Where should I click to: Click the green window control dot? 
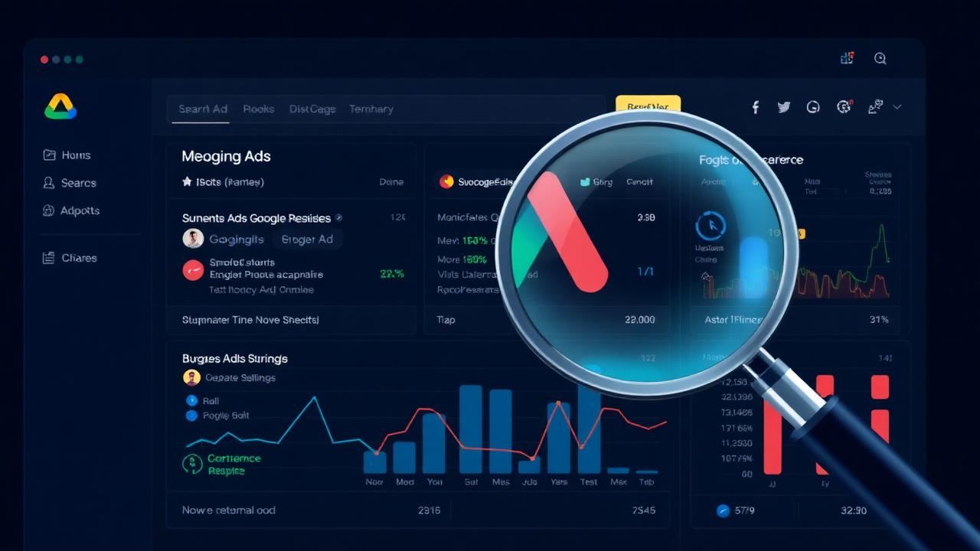pyautogui.click(x=80, y=59)
